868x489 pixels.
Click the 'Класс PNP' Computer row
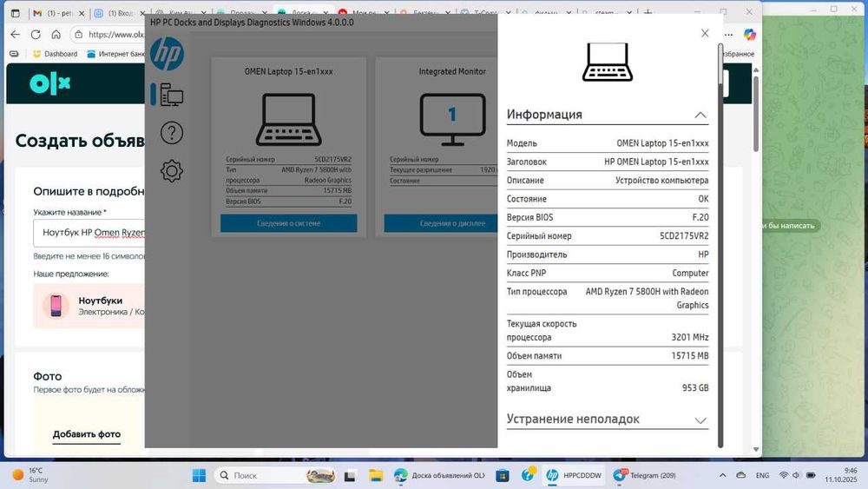coord(608,273)
